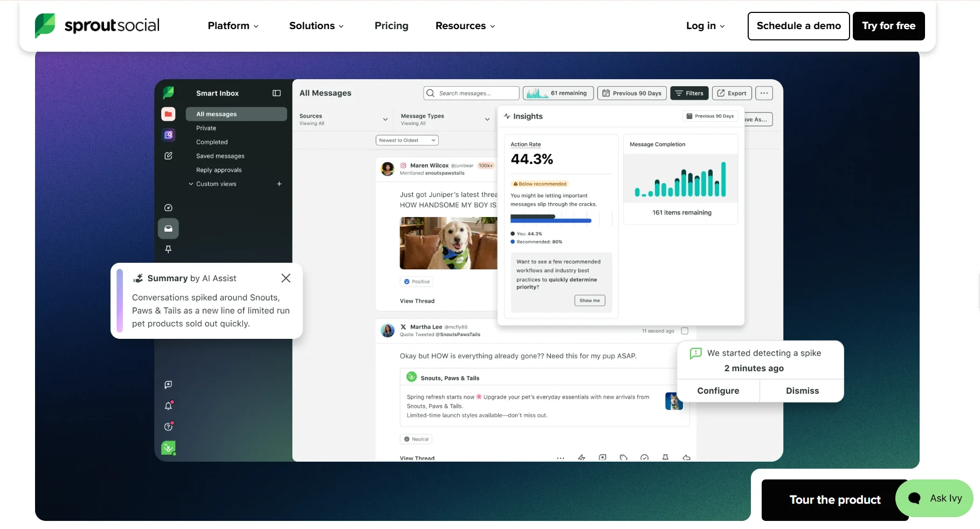Expand the Solutions menu
The width and height of the screenshot is (980, 529).
(316, 26)
